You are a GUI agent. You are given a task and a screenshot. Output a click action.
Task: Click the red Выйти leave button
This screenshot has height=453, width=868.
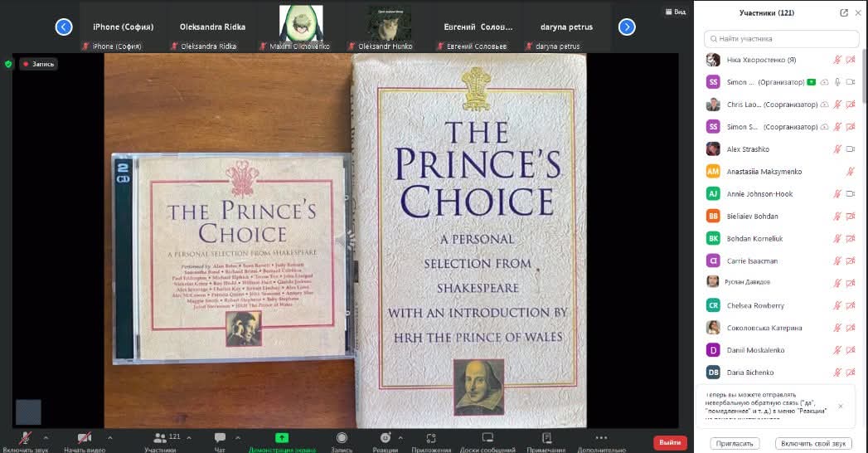(x=670, y=443)
